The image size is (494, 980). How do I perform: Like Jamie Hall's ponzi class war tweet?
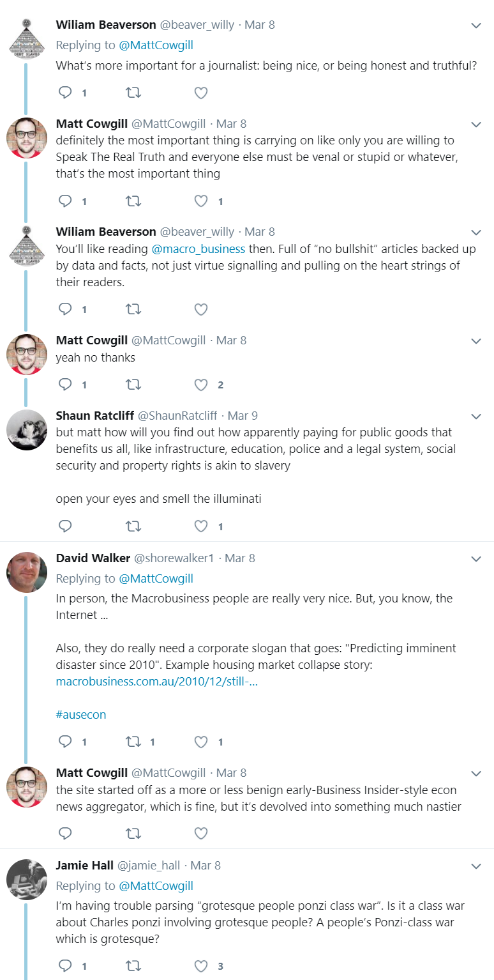(x=202, y=965)
